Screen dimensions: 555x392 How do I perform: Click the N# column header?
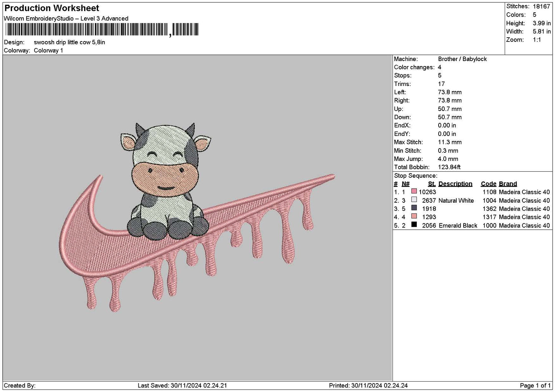pyautogui.click(x=406, y=184)
